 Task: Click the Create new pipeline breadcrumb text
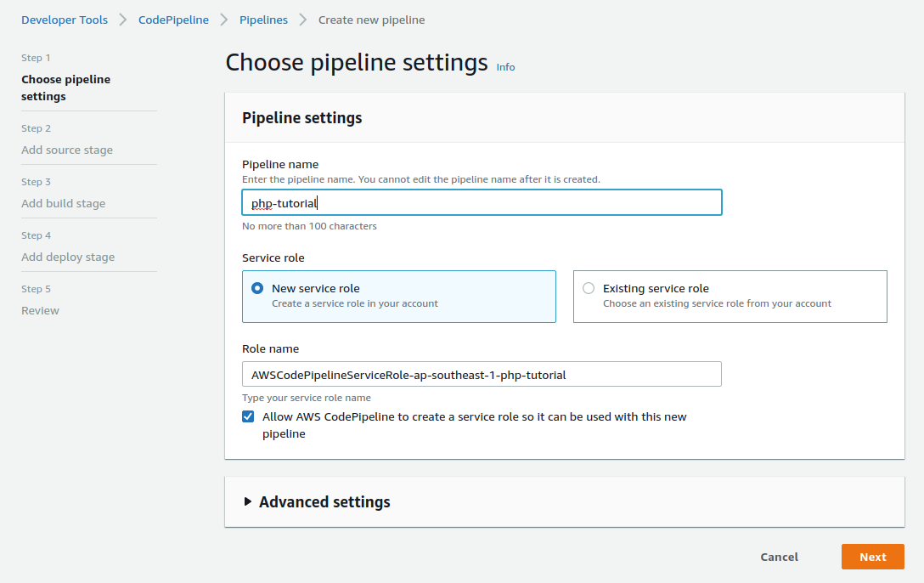(x=371, y=20)
